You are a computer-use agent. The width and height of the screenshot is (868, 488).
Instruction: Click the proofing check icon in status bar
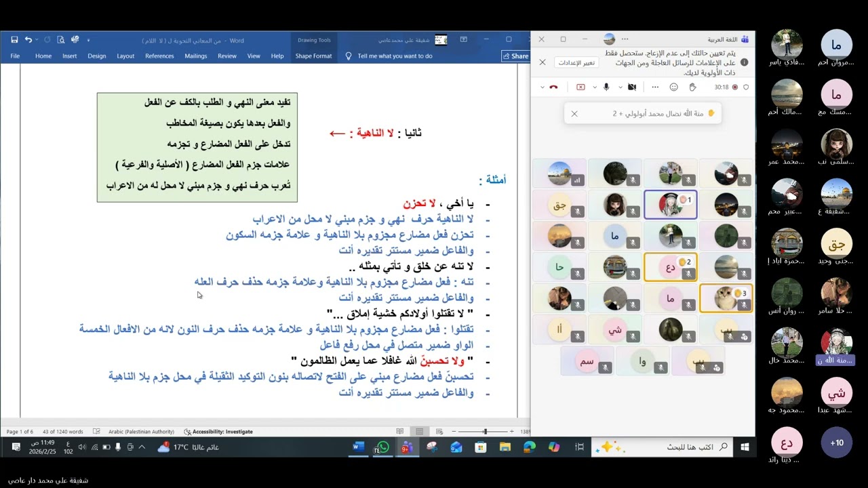coord(96,432)
